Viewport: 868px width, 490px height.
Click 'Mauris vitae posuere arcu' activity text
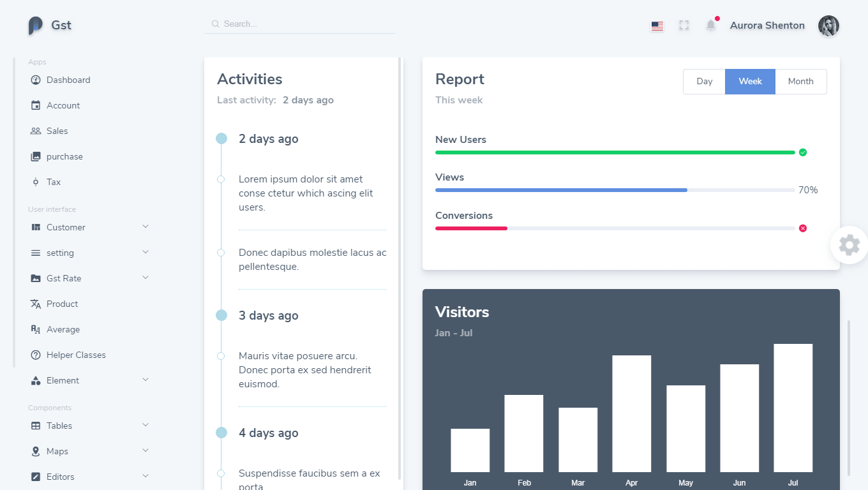tap(305, 370)
